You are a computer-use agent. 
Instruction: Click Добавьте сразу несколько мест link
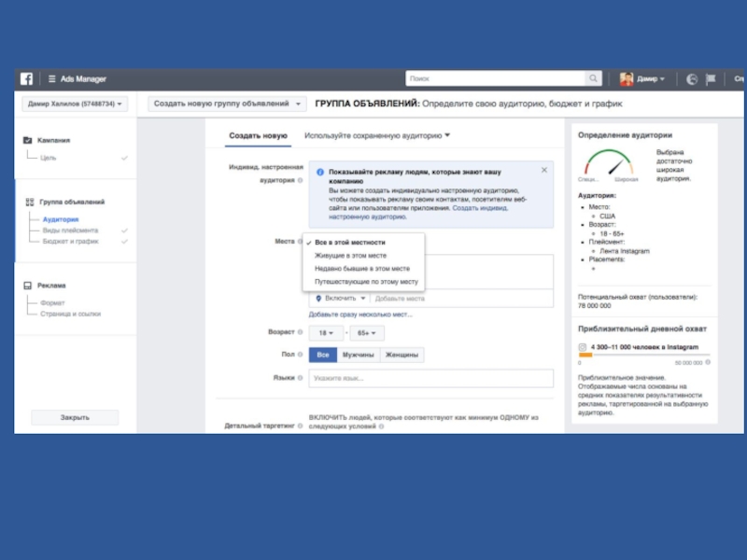tap(360, 315)
